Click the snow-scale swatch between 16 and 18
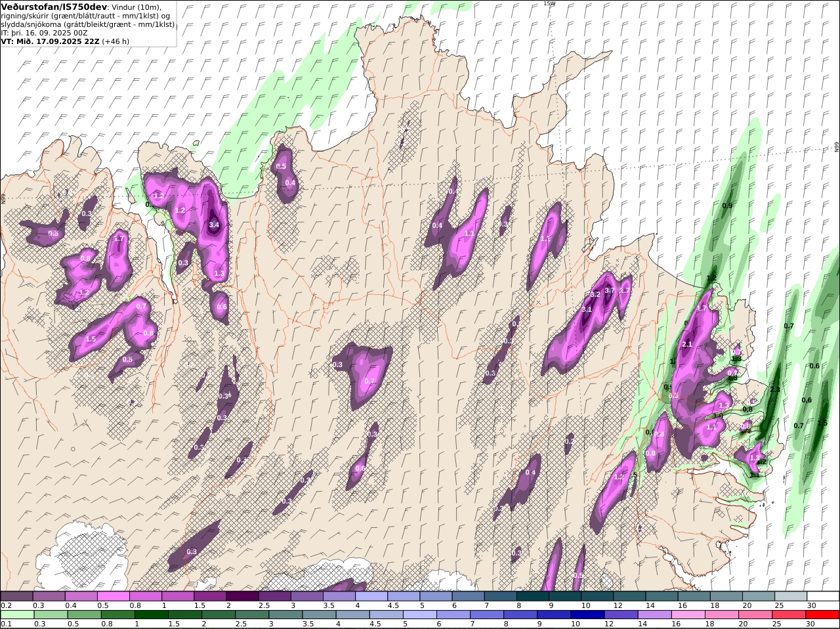The width and height of the screenshot is (840, 629). click(694, 596)
